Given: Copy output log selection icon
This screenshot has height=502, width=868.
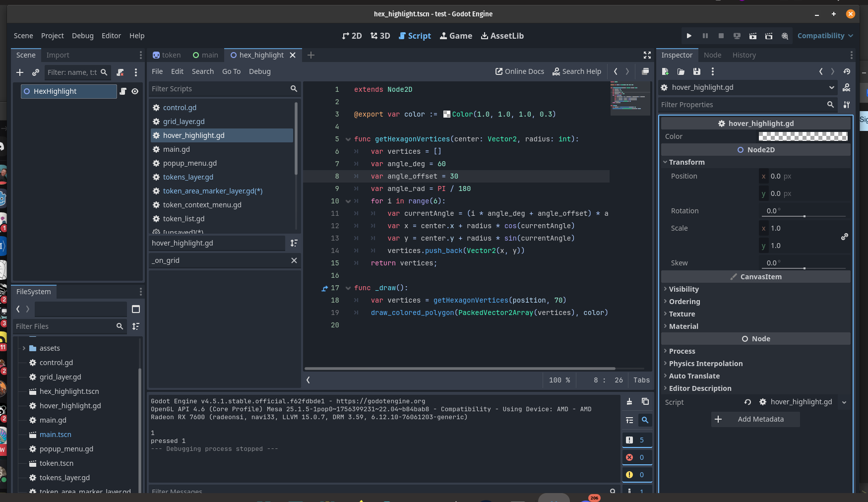Looking at the screenshot, I should pyautogui.click(x=645, y=402).
